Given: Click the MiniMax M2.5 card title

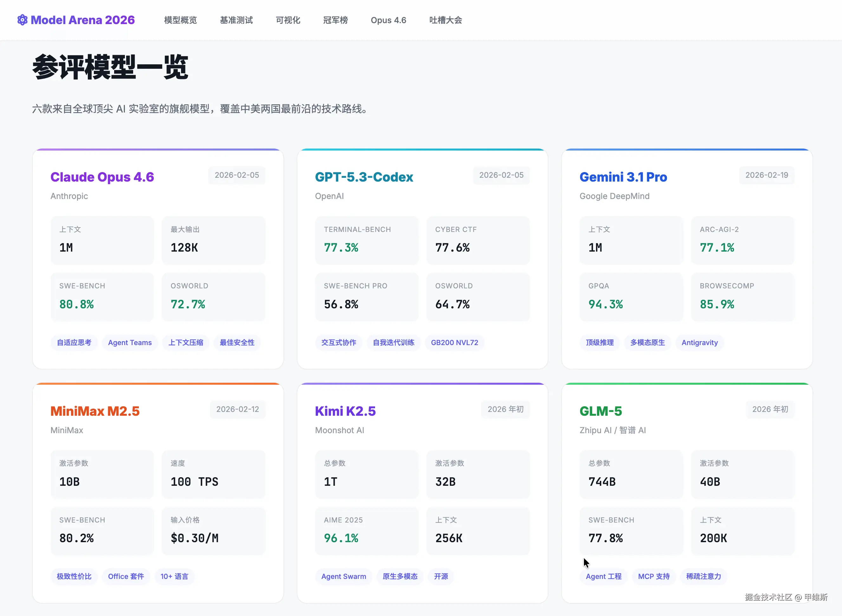Looking at the screenshot, I should coord(95,411).
